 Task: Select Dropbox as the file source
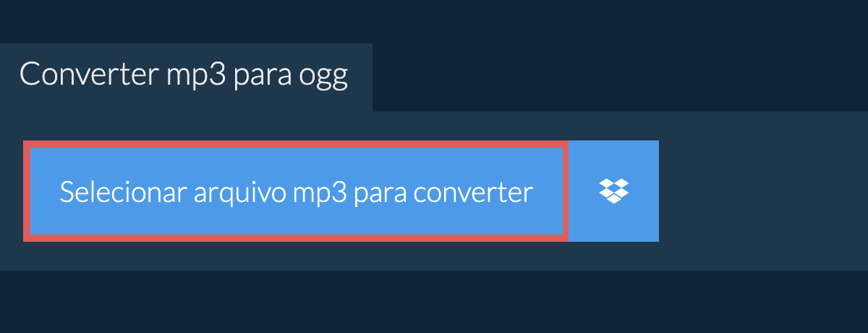613,191
